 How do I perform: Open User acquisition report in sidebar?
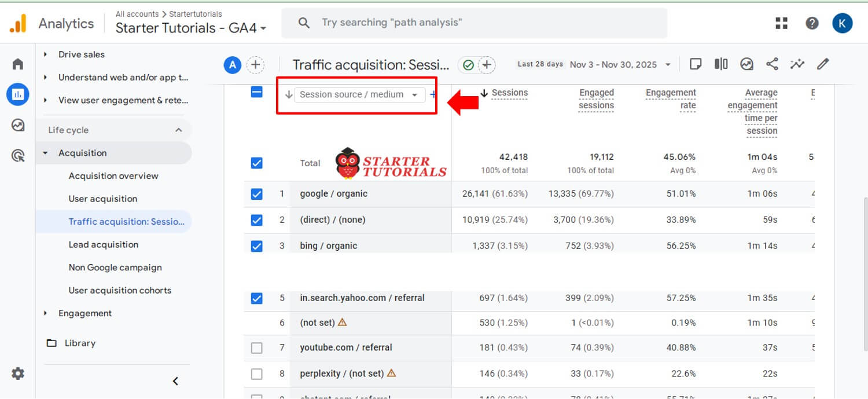[103, 199]
